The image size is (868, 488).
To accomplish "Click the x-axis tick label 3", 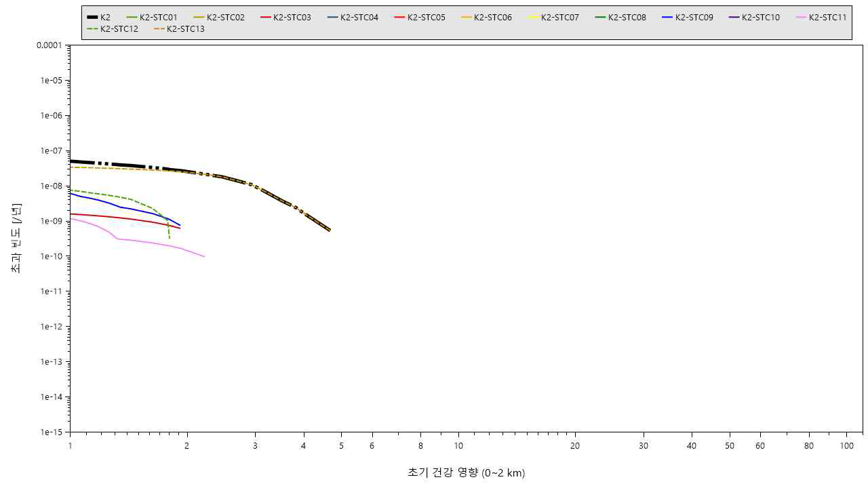I will coord(255,446).
